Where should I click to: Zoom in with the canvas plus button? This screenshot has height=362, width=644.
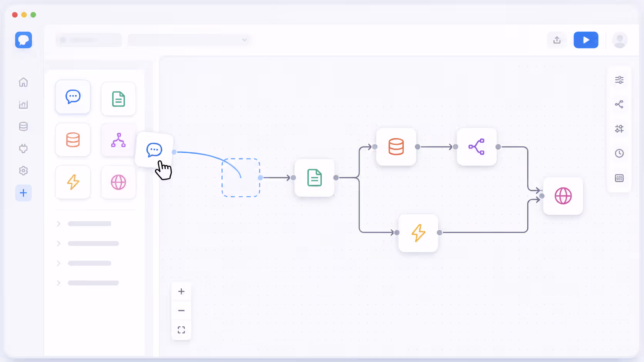coord(181,292)
